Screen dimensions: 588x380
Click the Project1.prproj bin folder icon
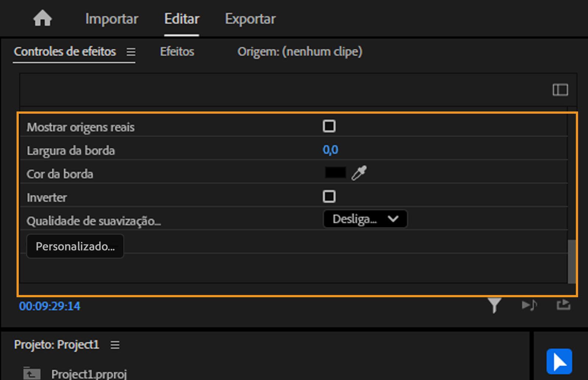click(x=32, y=373)
